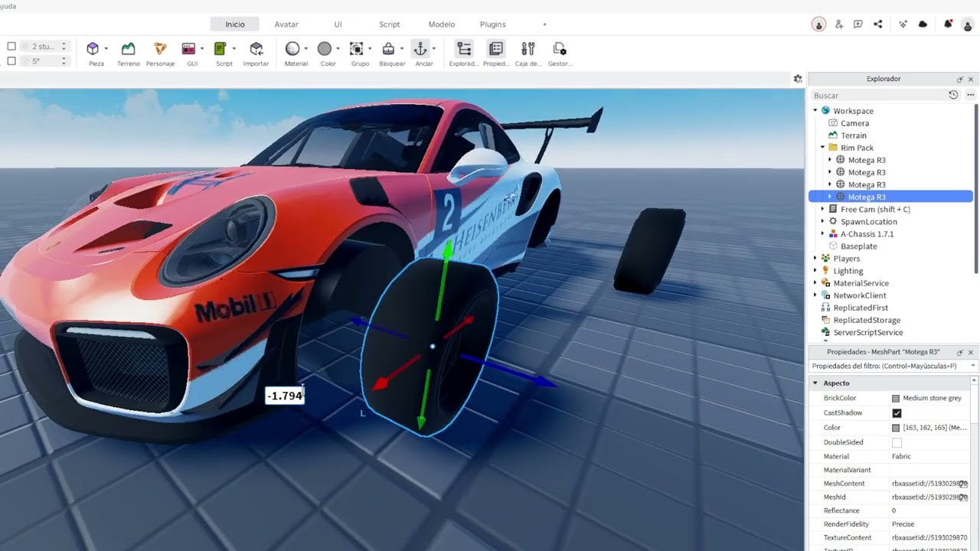This screenshot has height=551, width=980.
Task: Click the Color tool icon
Action: [x=325, y=49]
